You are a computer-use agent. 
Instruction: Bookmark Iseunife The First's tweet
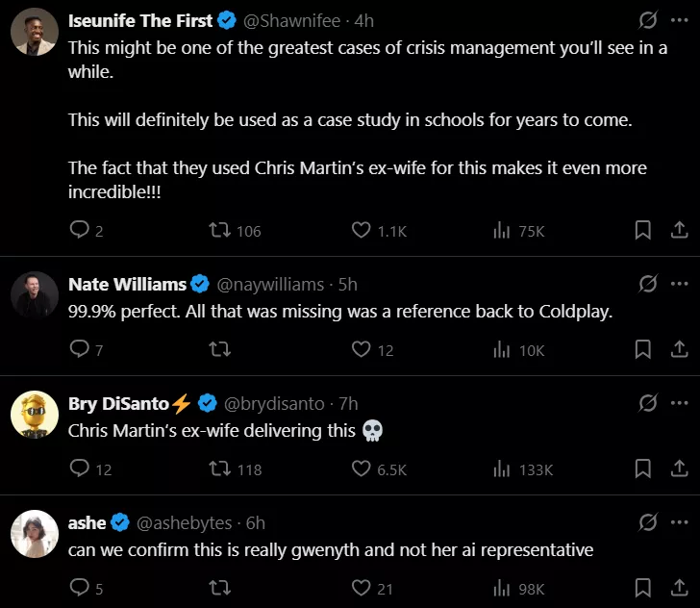pyautogui.click(x=643, y=231)
